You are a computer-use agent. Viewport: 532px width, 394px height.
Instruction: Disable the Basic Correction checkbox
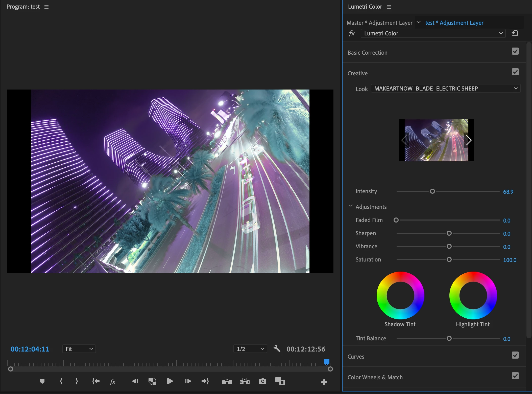pyautogui.click(x=515, y=51)
